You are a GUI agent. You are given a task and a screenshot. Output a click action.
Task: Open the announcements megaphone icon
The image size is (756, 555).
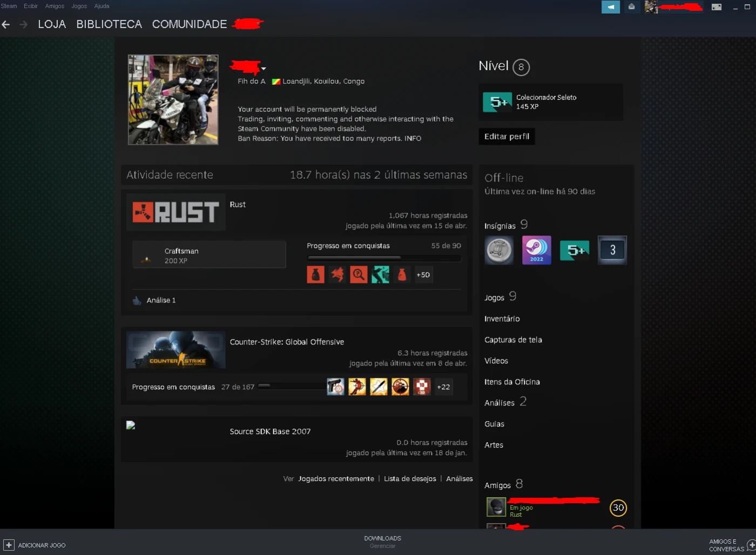click(611, 7)
